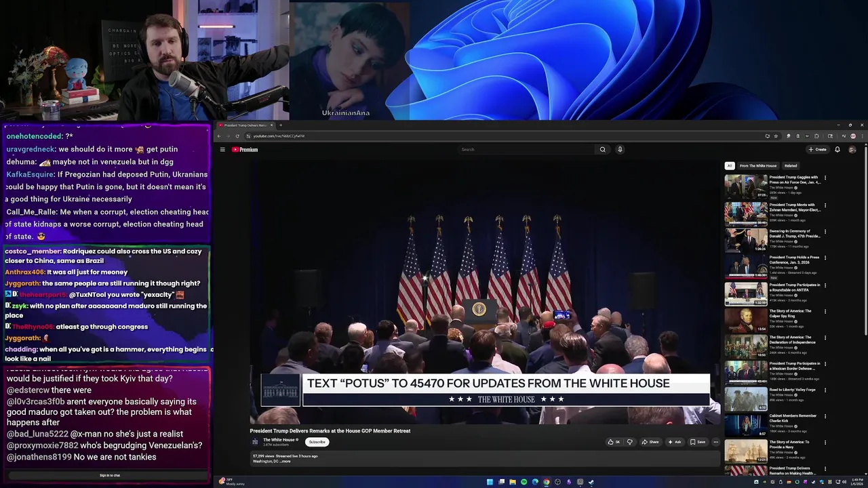This screenshot has height=488, width=868.
Task: Go back in Chrome browser
Action: coord(219,136)
